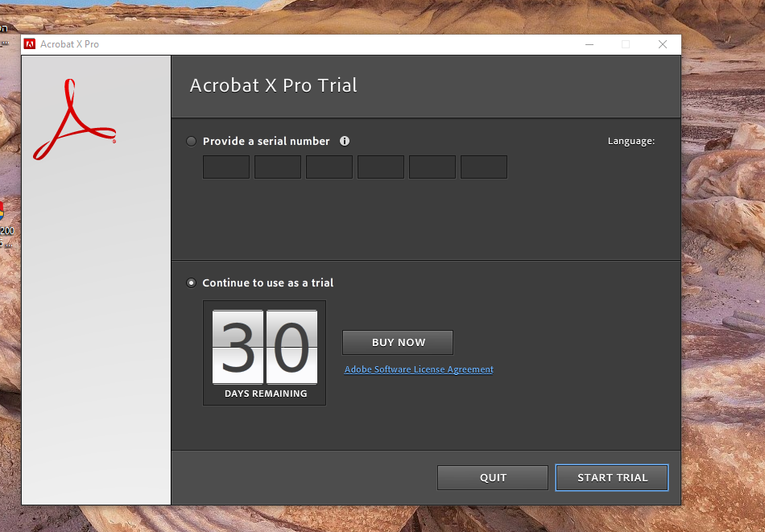
Task: Close the Acrobat X Pro window
Action: point(663,44)
